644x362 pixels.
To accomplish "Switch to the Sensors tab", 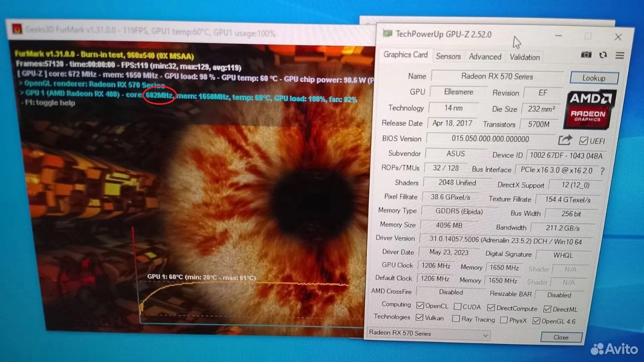I will (x=448, y=56).
